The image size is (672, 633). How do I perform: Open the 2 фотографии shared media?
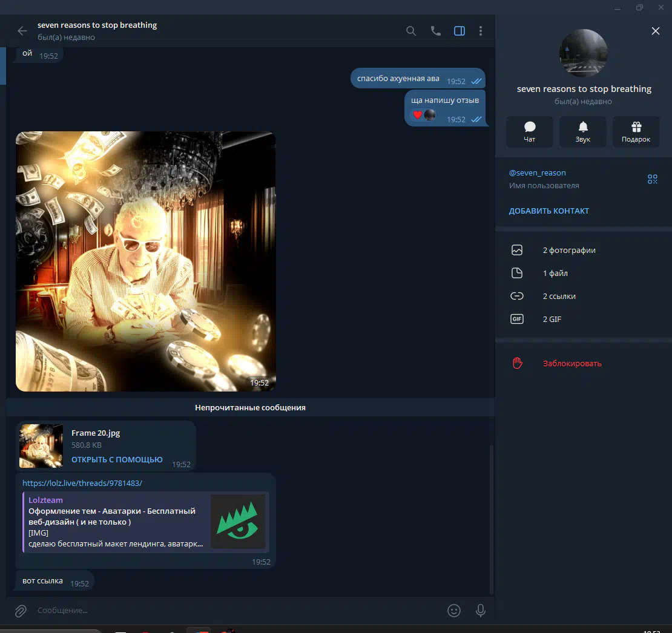pyautogui.click(x=568, y=250)
